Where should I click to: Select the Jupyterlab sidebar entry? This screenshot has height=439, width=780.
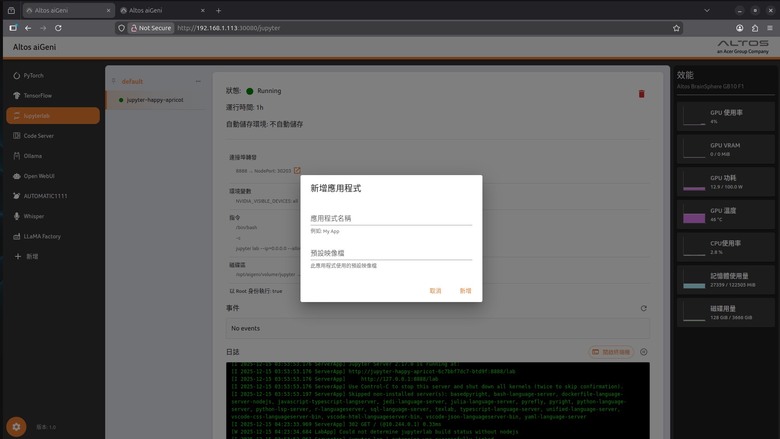(53, 116)
